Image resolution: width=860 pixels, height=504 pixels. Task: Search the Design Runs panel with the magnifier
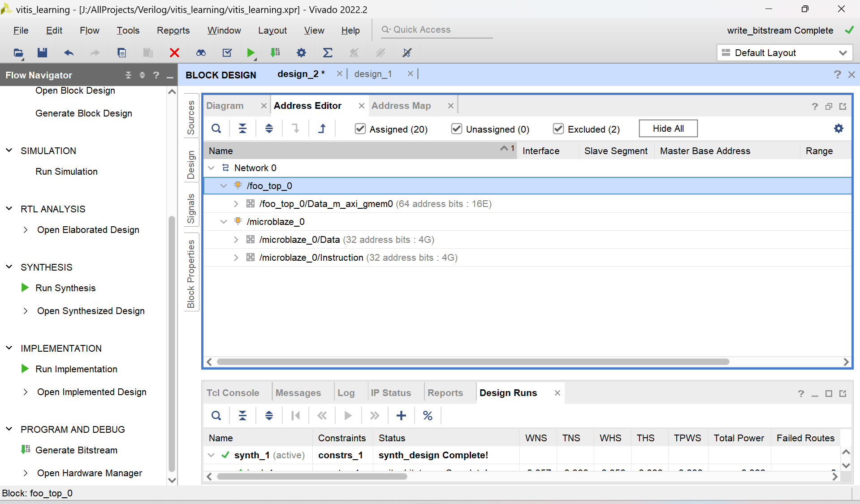click(x=216, y=416)
